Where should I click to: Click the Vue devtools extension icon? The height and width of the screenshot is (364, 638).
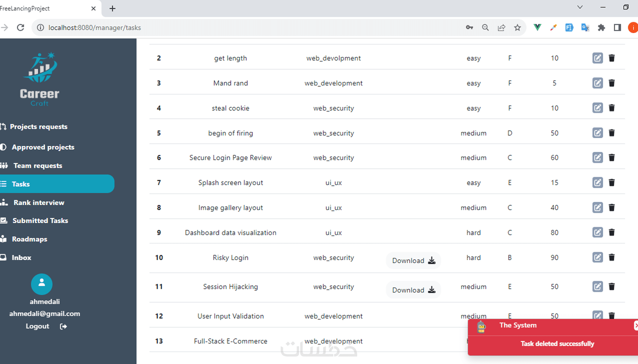pyautogui.click(x=537, y=27)
